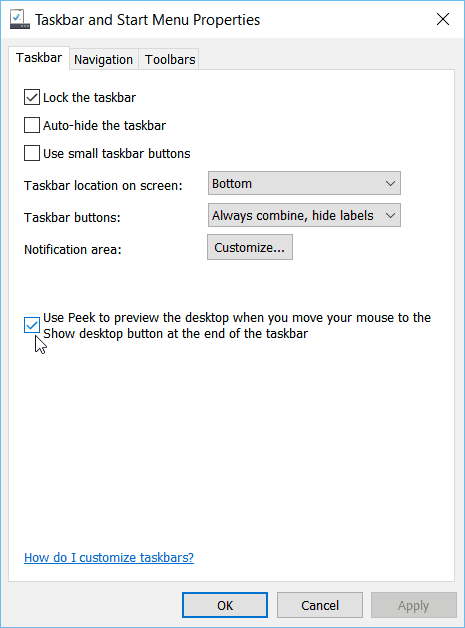The width and height of the screenshot is (465, 628).
Task: Confirm settings with the OK button
Action: pyautogui.click(x=225, y=605)
